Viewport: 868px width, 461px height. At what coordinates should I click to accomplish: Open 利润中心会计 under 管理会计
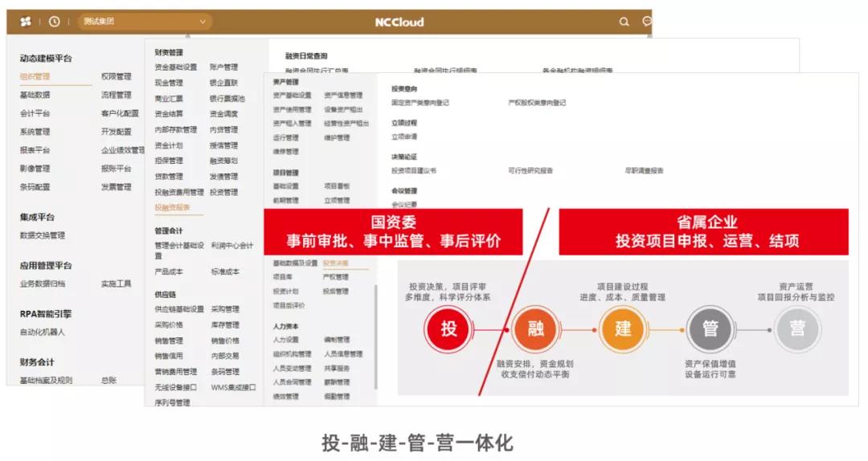click(x=232, y=245)
